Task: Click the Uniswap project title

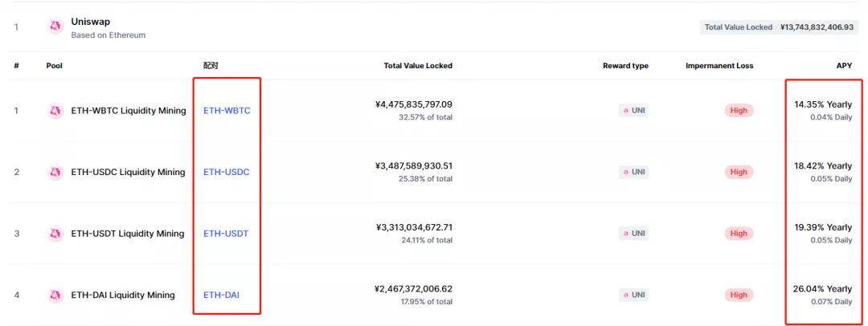Action: pyautogui.click(x=90, y=22)
